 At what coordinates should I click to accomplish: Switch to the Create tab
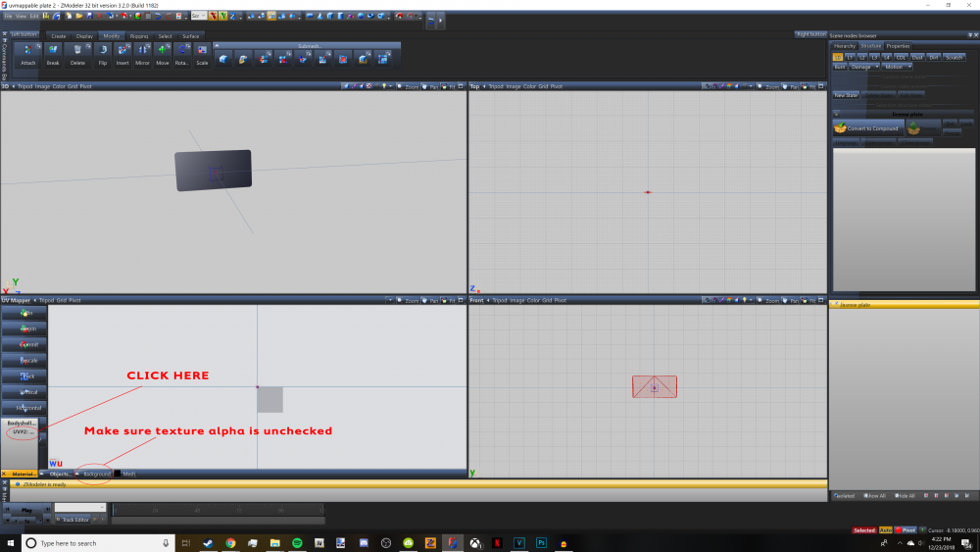pos(59,36)
